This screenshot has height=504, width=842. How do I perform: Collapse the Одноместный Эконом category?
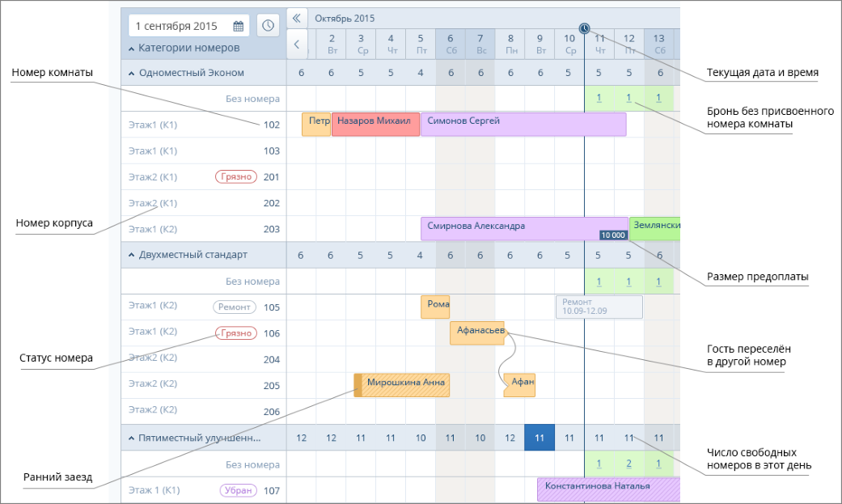(132, 73)
